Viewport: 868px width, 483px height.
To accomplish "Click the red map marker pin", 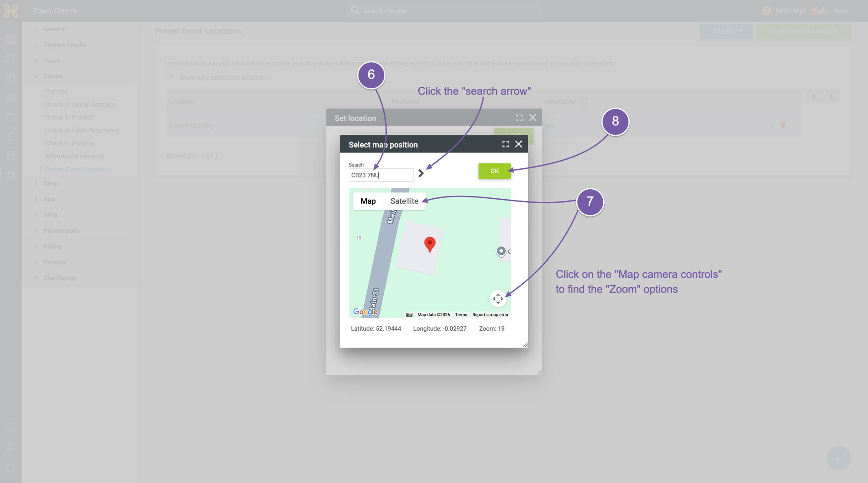I will tap(430, 245).
